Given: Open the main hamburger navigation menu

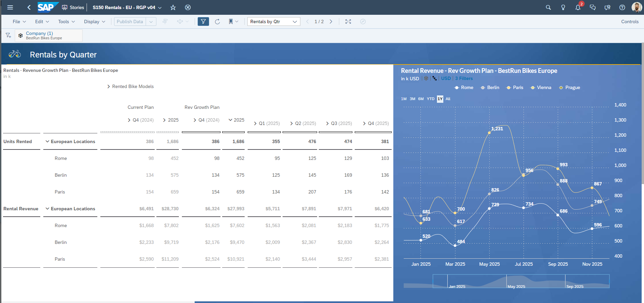Looking at the screenshot, I should click(10, 7).
